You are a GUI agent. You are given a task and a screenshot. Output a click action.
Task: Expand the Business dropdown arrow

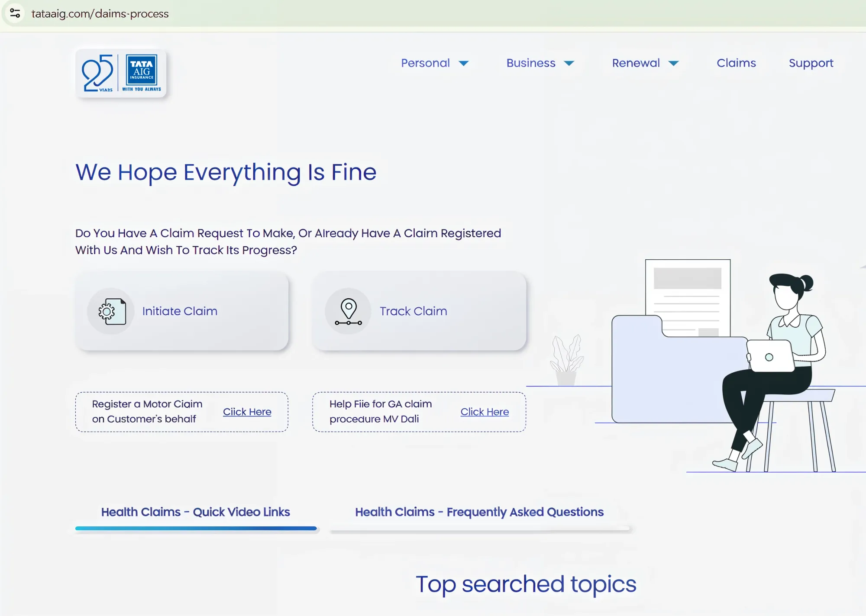point(569,64)
